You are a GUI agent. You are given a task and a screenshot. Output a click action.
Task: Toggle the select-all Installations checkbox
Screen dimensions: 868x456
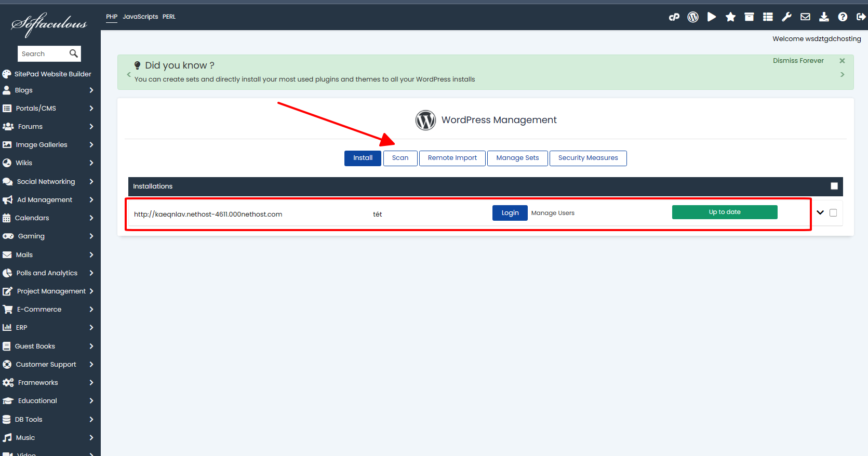click(834, 186)
